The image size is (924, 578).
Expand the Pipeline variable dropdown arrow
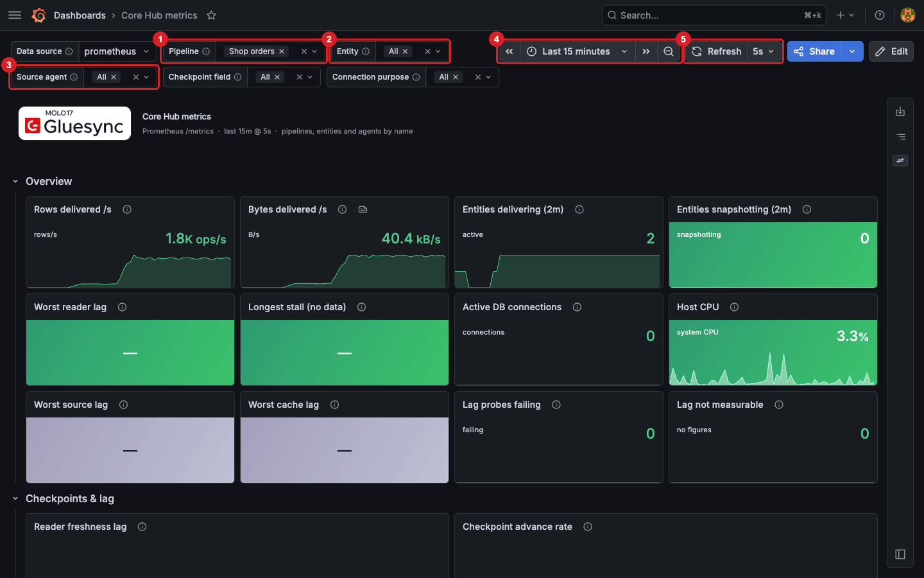[x=314, y=51]
